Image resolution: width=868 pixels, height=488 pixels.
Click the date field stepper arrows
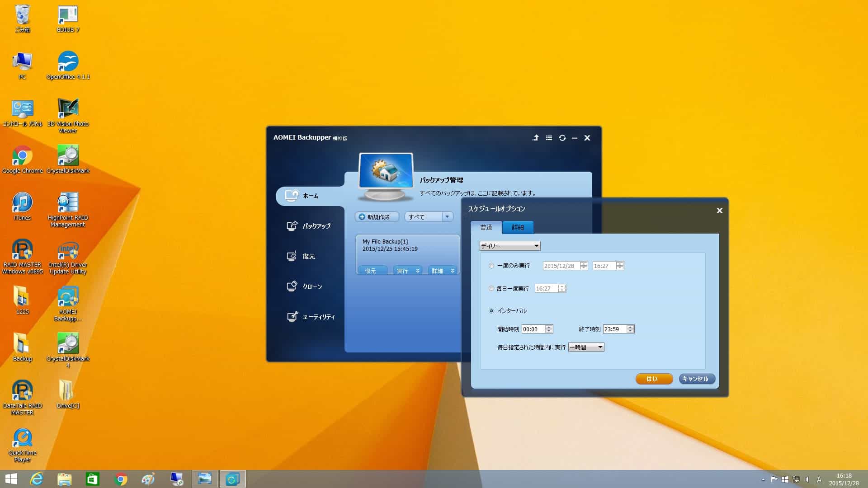coord(584,266)
